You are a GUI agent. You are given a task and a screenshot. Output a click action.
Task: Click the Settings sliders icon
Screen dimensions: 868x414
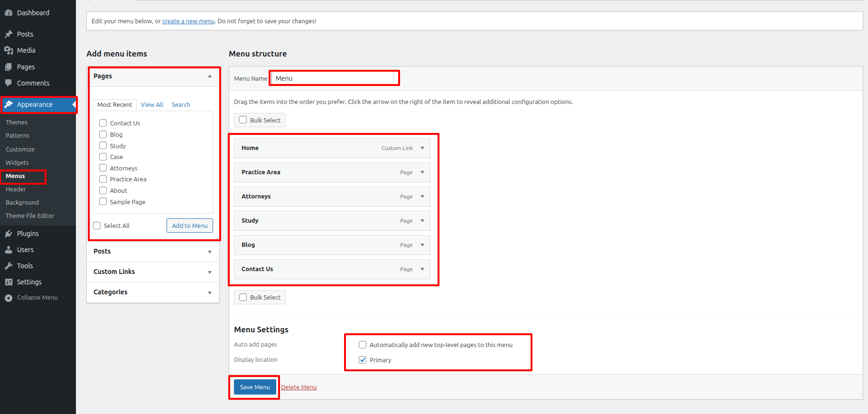[9, 282]
